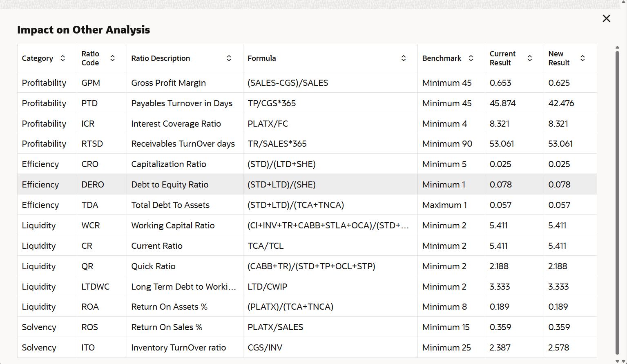Click the Impact on Other Analysis heading
The width and height of the screenshot is (627, 364).
84,30
